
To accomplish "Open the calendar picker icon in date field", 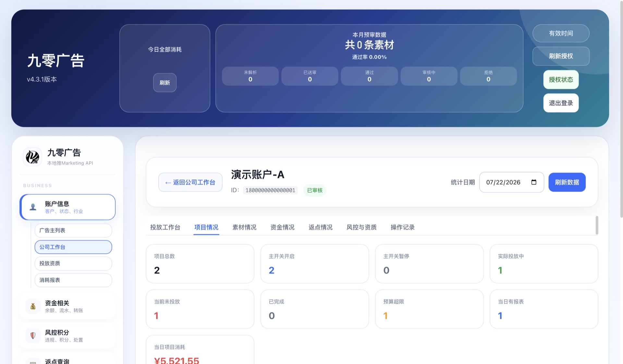I will [x=534, y=182].
